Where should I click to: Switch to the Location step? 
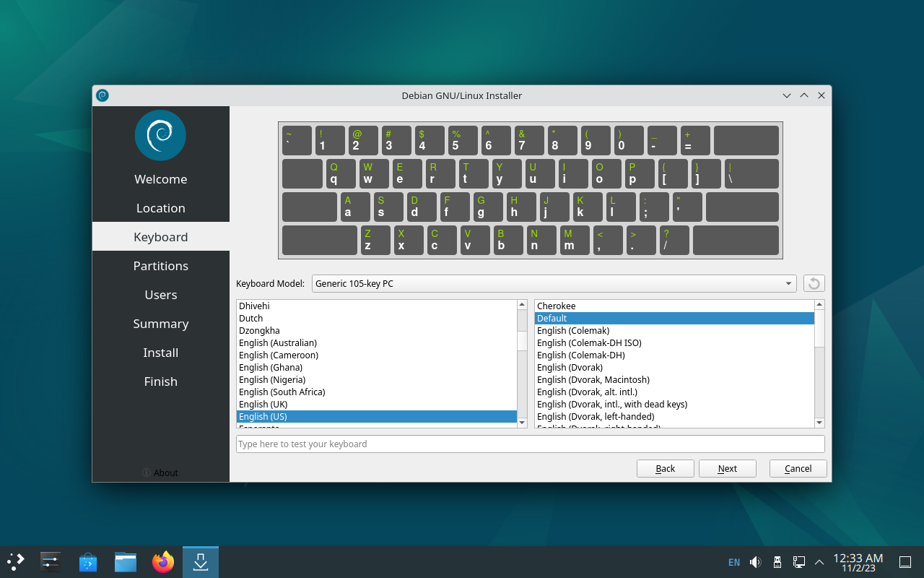(160, 208)
